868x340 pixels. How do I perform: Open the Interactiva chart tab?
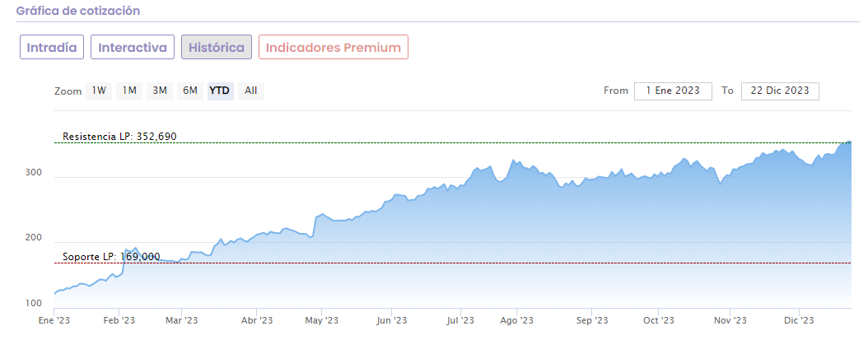[133, 48]
